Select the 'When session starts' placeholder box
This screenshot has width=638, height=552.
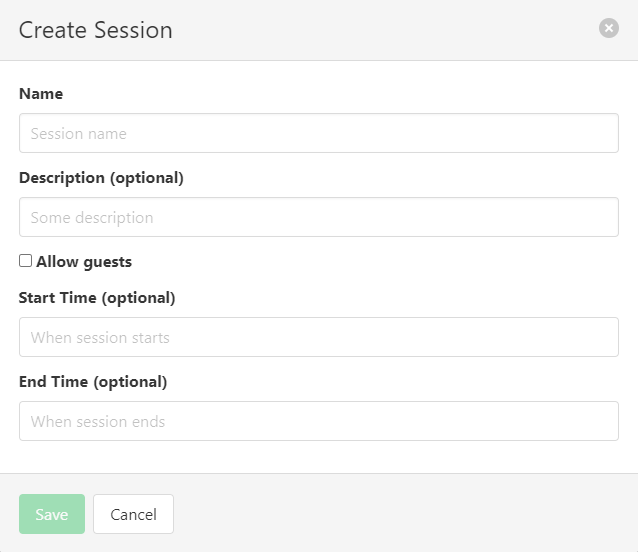click(318, 337)
